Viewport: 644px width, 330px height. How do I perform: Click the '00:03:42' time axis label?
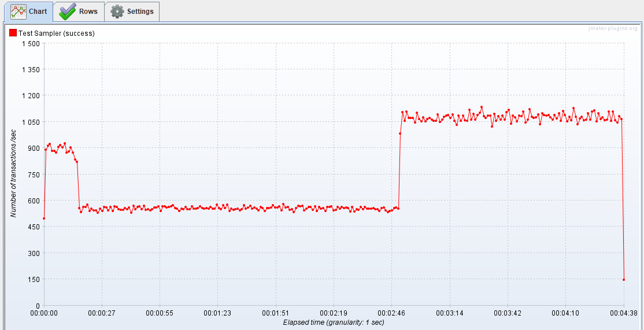[x=508, y=313]
